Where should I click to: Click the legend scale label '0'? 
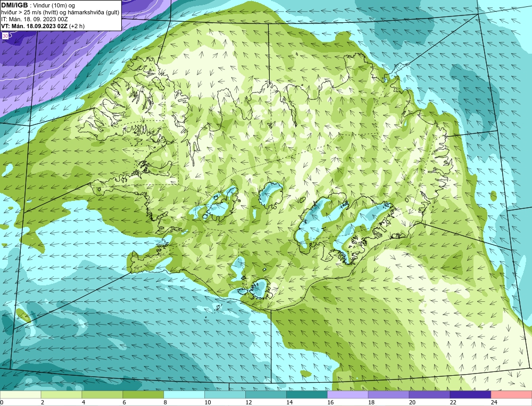pyautogui.click(x=2, y=402)
